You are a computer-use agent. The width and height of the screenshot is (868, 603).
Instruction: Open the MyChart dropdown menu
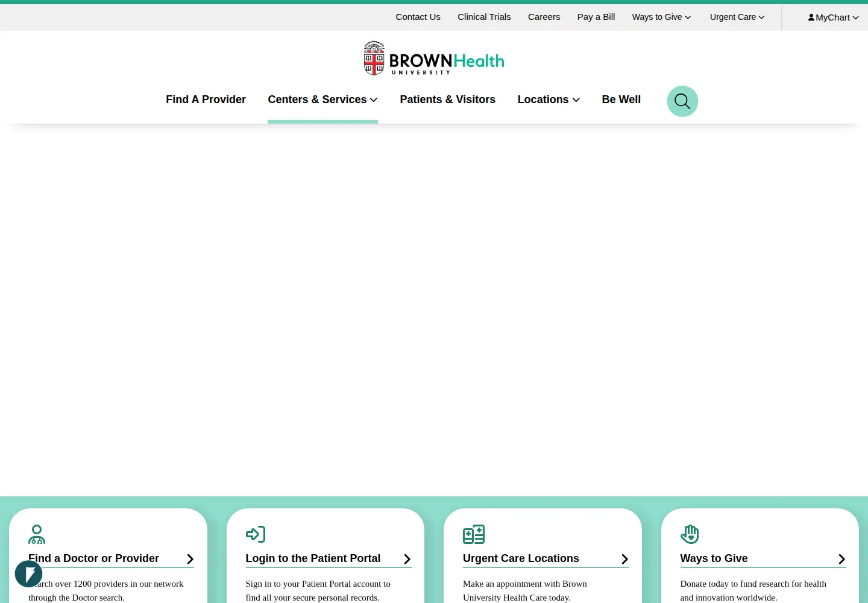[834, 17]
